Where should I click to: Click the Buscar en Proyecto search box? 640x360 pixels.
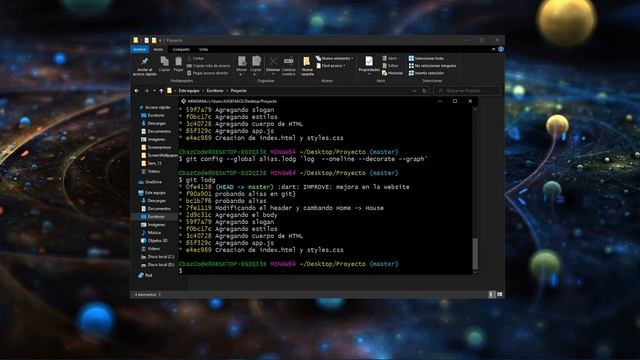(467, 91)
